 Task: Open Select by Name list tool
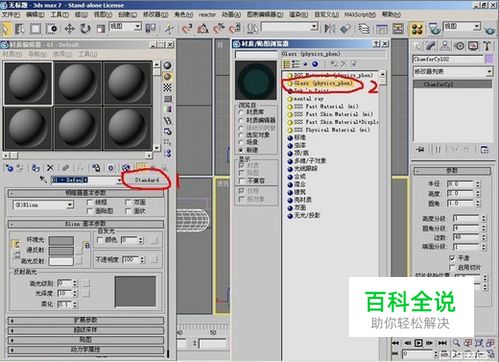click(20, 29)
